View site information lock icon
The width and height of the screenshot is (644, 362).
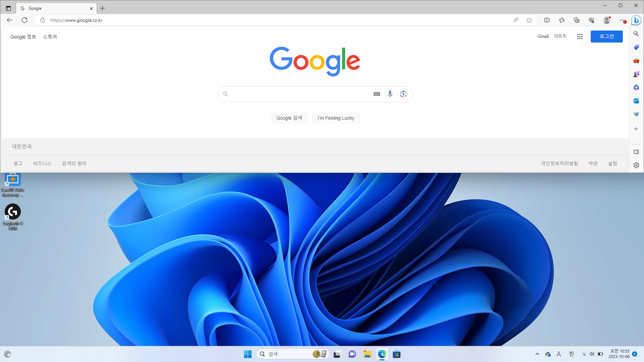tap(43, 20)
